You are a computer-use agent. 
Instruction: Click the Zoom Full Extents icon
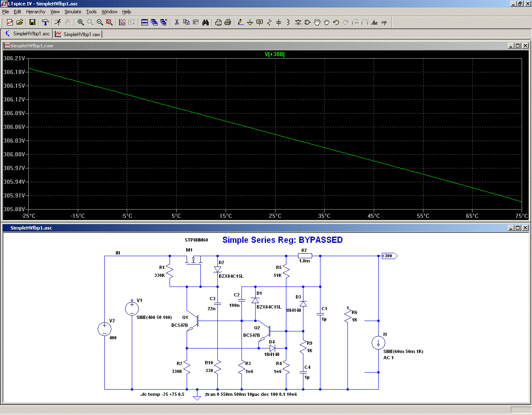[109, 22]
